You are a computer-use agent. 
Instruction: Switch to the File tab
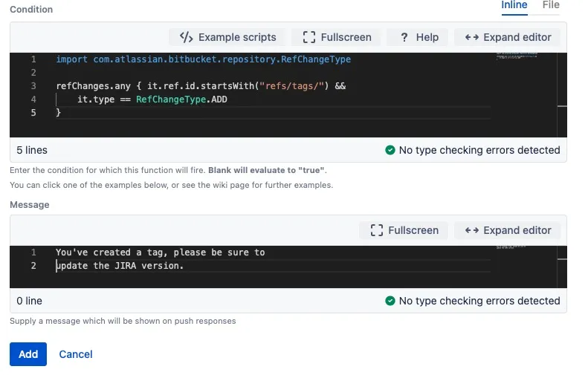tap(551, 5)
